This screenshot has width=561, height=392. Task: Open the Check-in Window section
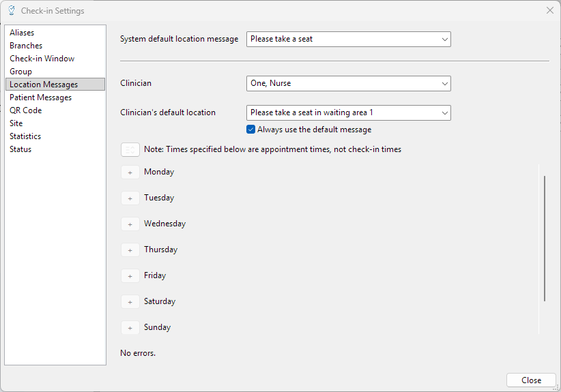click(42, 59)
